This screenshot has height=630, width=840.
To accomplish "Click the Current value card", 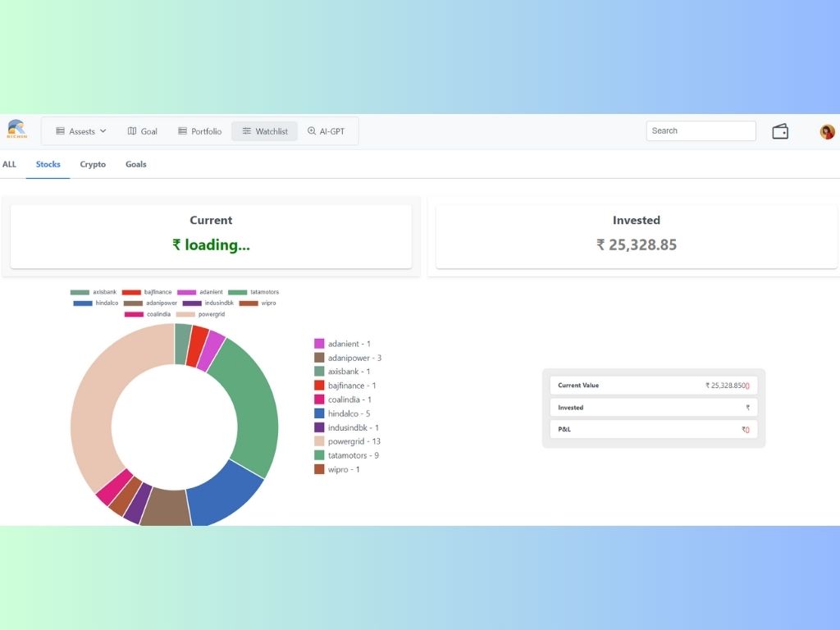I will (211, 236).
